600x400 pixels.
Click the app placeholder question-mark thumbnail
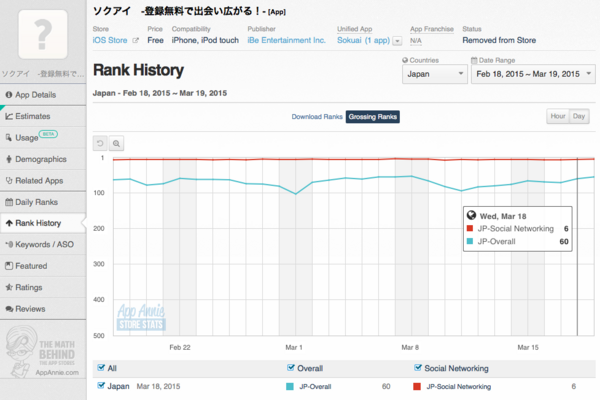point(43,34)
